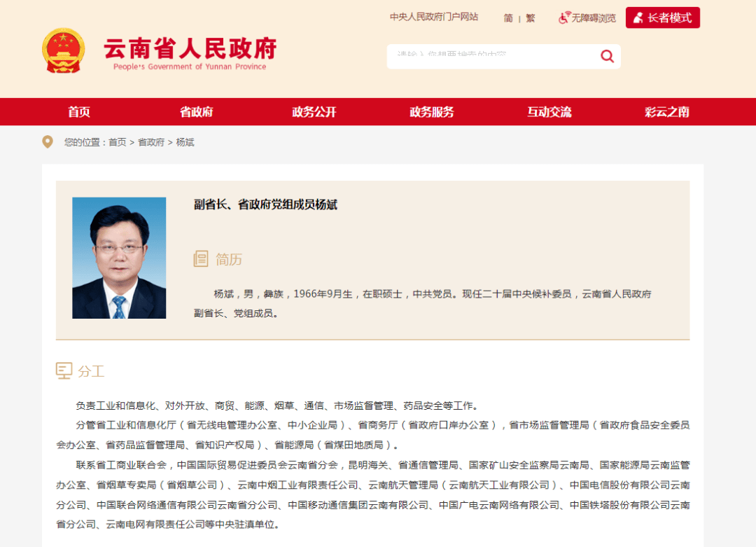Image resolution: width=756 pixels, height=547 pixels.
Task: Open the 首页 navigation tab
Action: (x=78, y=112)
